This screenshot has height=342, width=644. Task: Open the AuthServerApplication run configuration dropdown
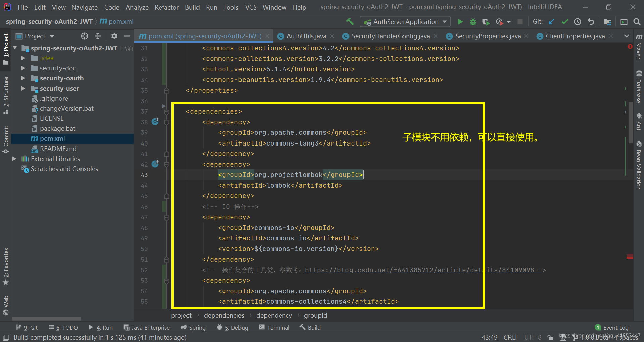pos(406,22)
